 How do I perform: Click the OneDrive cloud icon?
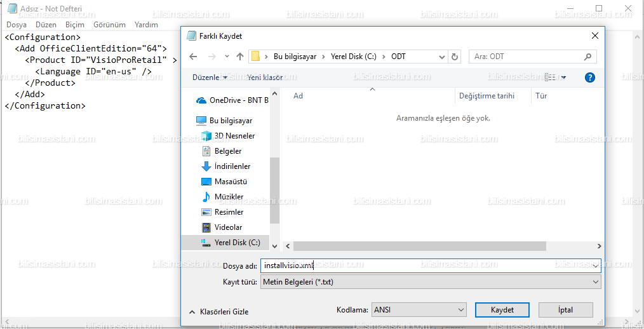coord(201,100)
